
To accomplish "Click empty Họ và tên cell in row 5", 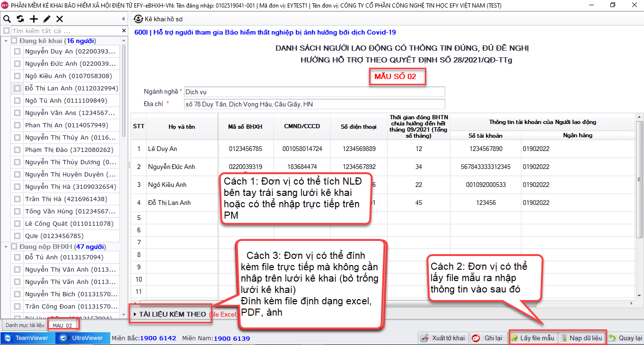I will tap(182, 218).
